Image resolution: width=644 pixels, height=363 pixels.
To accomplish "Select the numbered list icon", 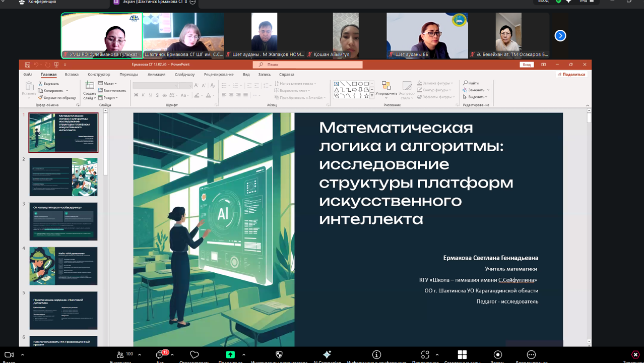I will pyautogui.click(x=236, y=86).
